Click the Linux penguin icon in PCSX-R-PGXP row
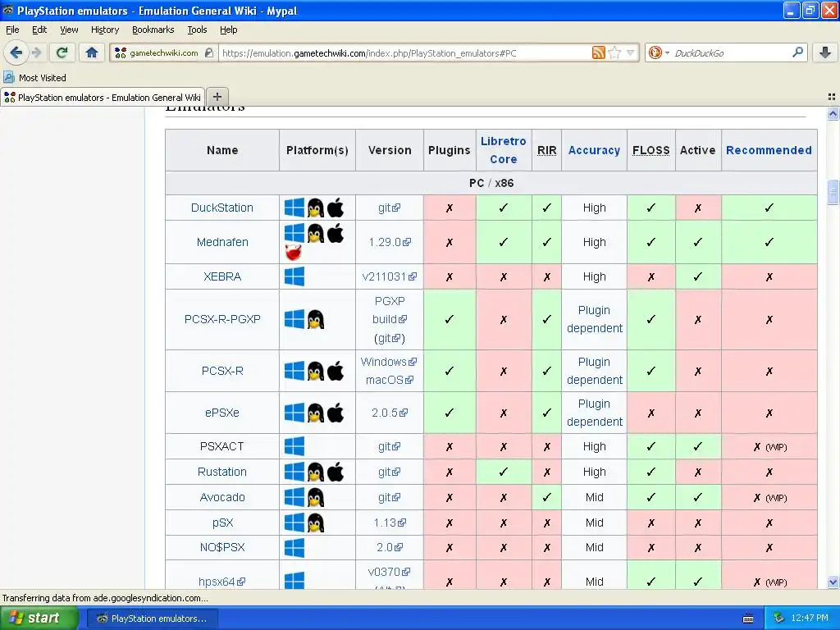The width and height of the screenshot is (840, 630). click(316, 319)
